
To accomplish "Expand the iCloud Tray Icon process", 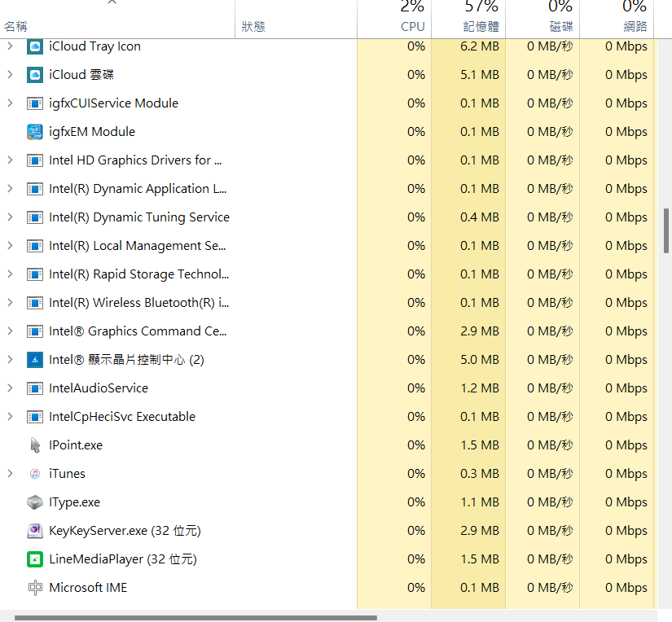I will [x=10, y=46].
